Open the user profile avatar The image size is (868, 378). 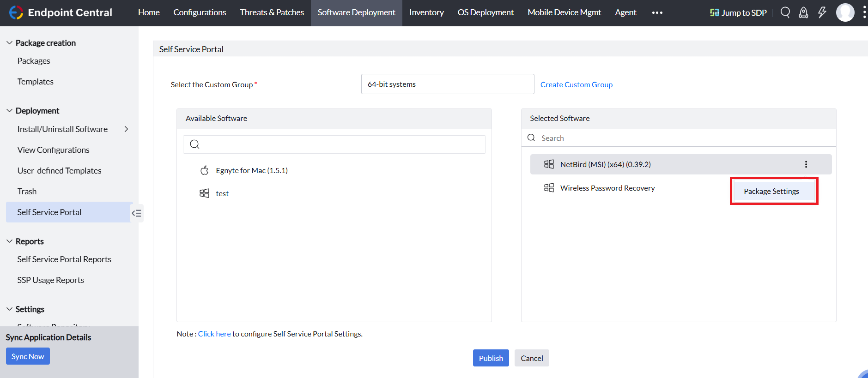point(845,12)
